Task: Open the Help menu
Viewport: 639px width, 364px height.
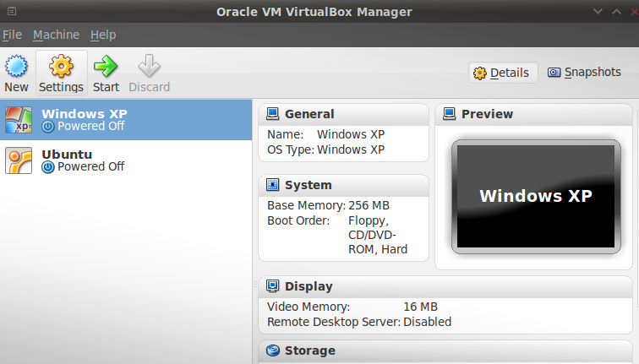Action: 103,35
